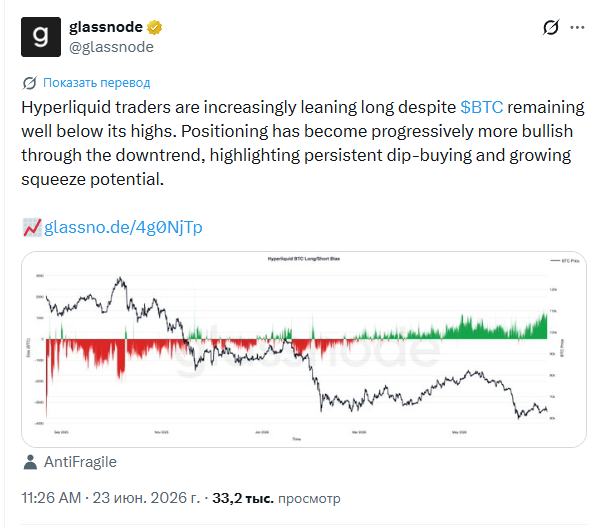Click the red chart emoji before the link
The height and width of the screenshot is (529, 602).
tap(32, 227)
